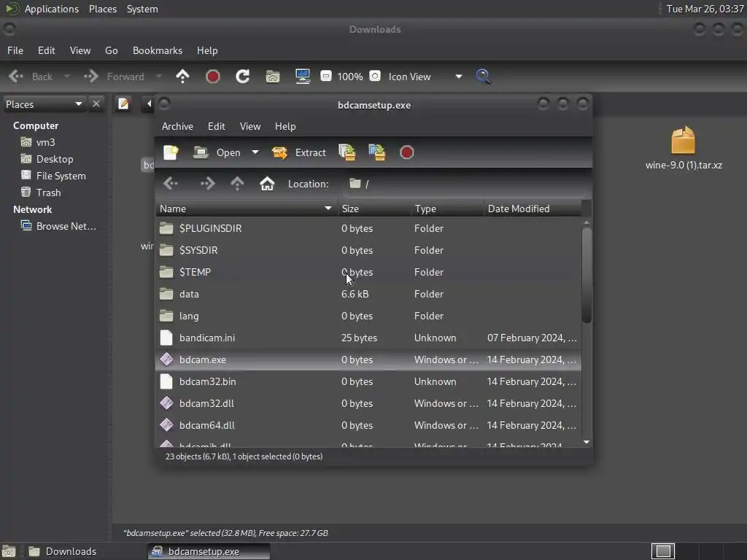Click the Open button in archive toolbar

[217, 152]
